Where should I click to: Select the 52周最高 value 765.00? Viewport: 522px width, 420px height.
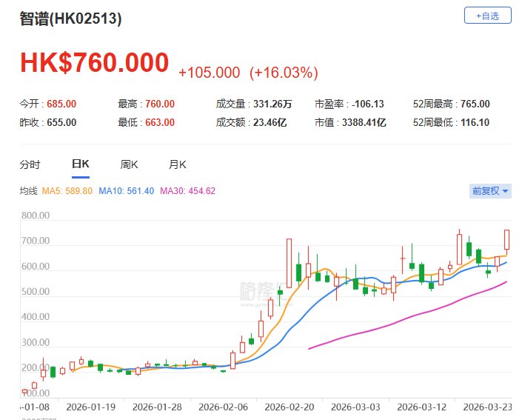(x=474, y=104)
